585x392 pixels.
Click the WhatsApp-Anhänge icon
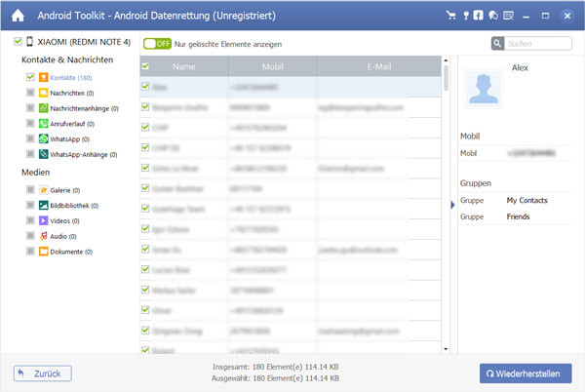[x=44, y=154]
